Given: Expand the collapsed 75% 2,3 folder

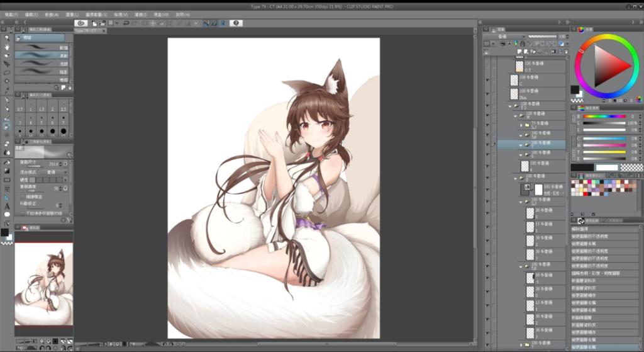Looking at the screenshot, I should tap(521, 125).
